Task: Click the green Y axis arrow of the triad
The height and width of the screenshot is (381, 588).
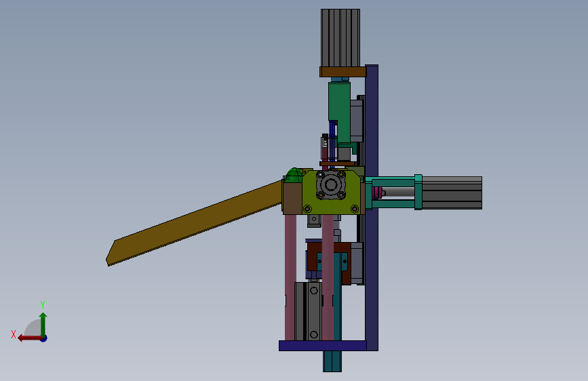Action: coord(43,324)
